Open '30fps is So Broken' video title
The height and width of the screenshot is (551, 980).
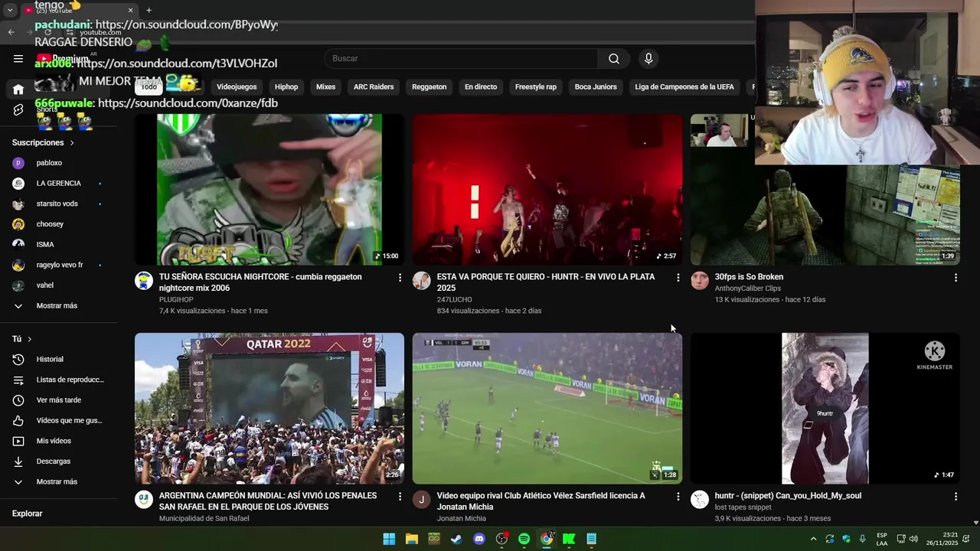(749, 277)
